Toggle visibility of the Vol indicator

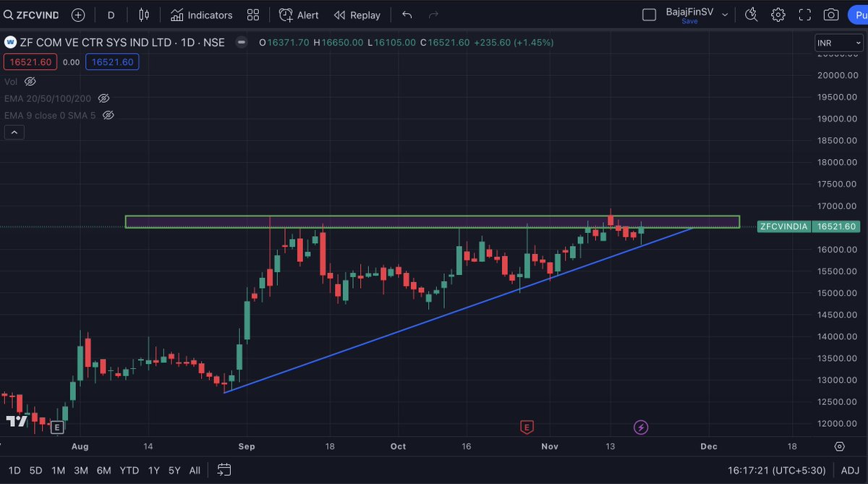pos(30,82)
